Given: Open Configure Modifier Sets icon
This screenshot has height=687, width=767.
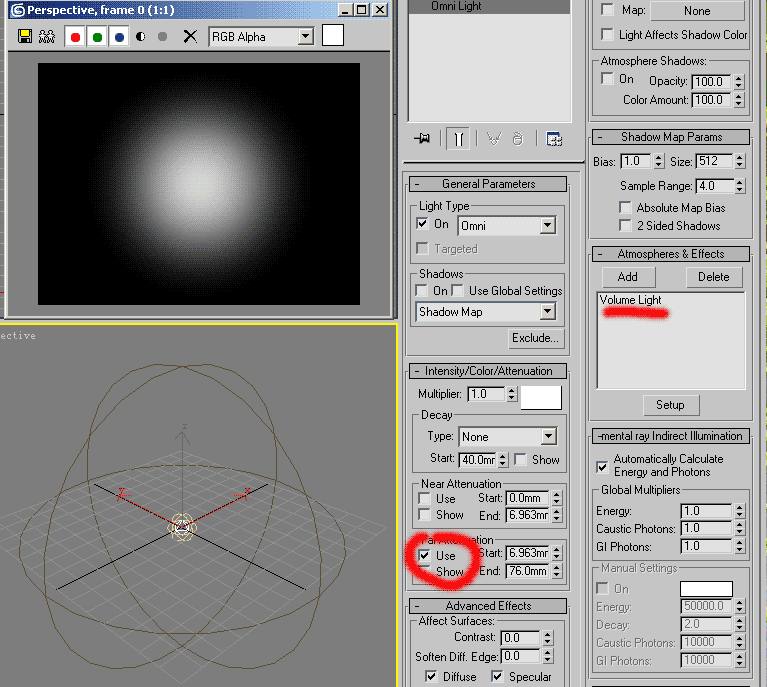Looking at the screenshot, I should pos(554,139).
